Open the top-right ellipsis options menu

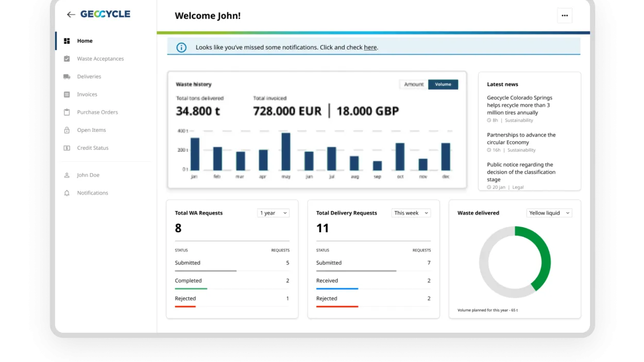click(x=565, y=15)
